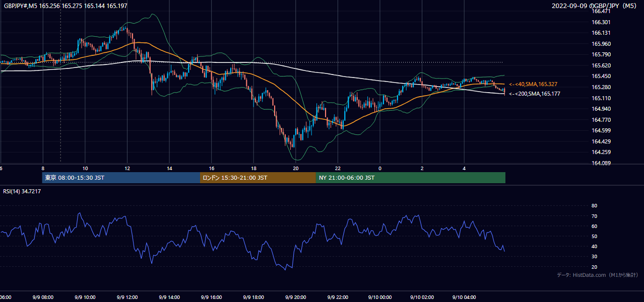Select the 東京 08:00-15:30 JST session bar
Viewport: 644px width, 302px height.
click(121, 178)
